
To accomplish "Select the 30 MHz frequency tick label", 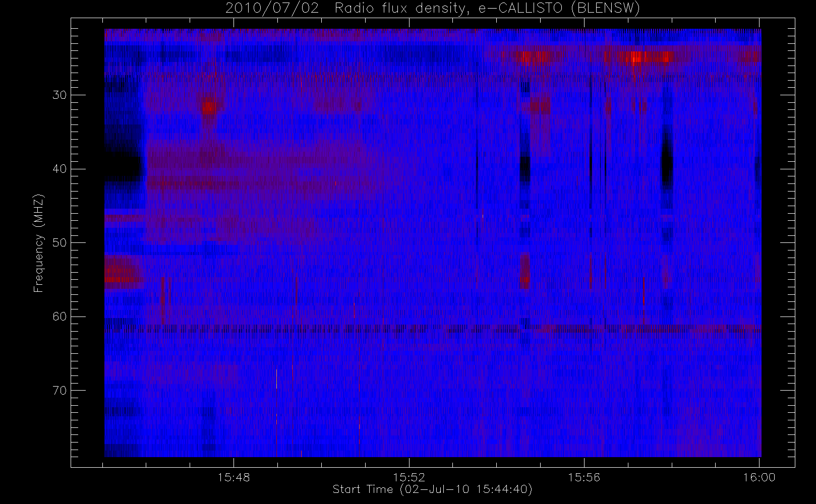I will 60,95.
